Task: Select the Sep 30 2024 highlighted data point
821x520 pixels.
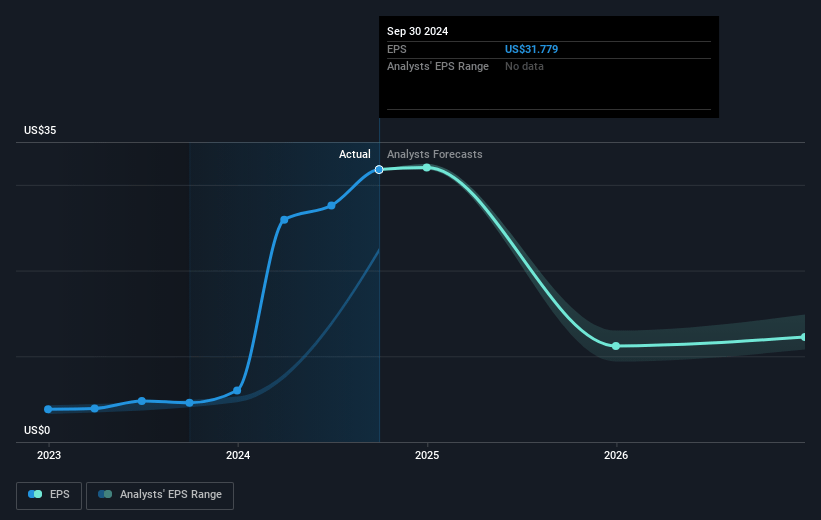Action: pyautogui.click(x=379, y=170)
